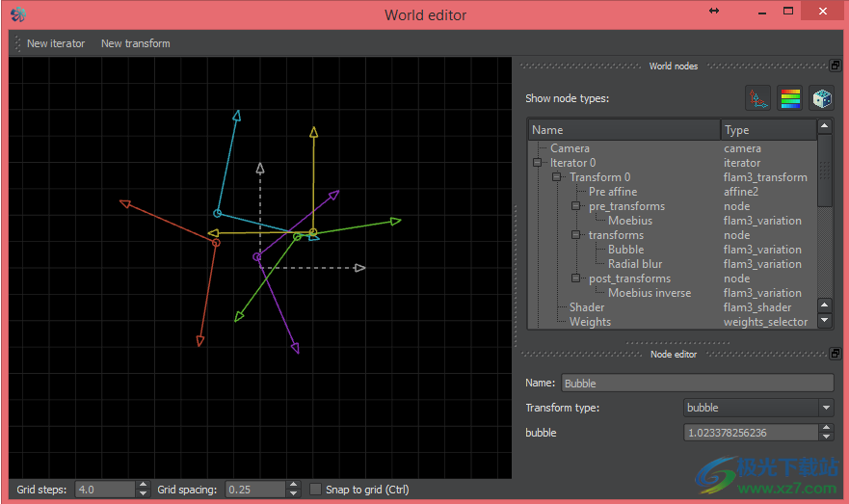The width and height of the screenshot is (849, 504).
Task: Click New transform in toolbar
Action: pos(135,43)
